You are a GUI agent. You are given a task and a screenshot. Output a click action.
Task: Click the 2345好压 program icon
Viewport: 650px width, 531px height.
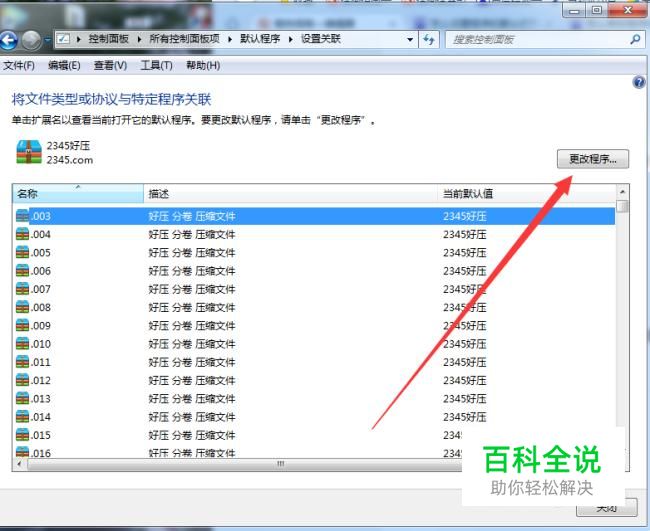[x=29, y=152]
